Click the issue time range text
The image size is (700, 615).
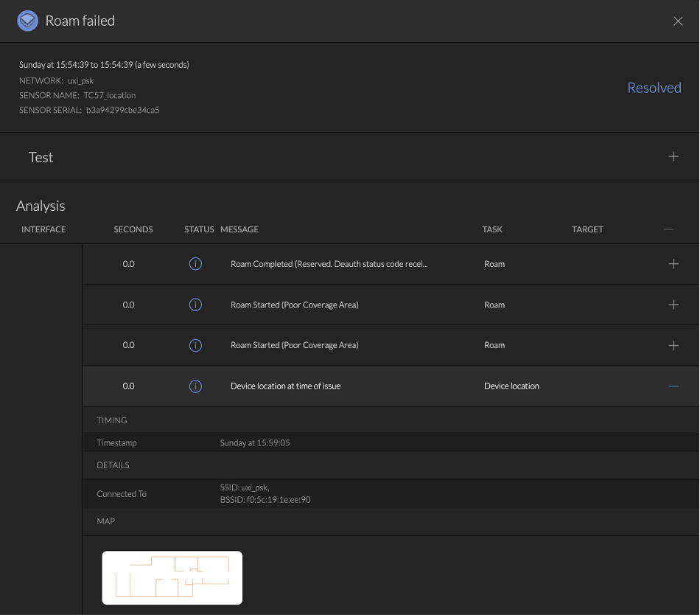point(104,65)
